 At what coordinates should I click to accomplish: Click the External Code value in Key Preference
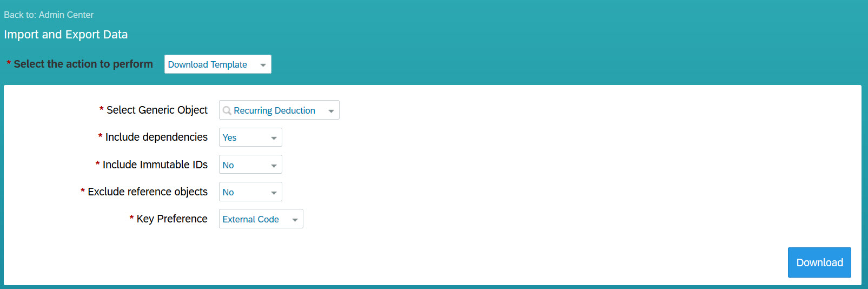coord(250,219)
